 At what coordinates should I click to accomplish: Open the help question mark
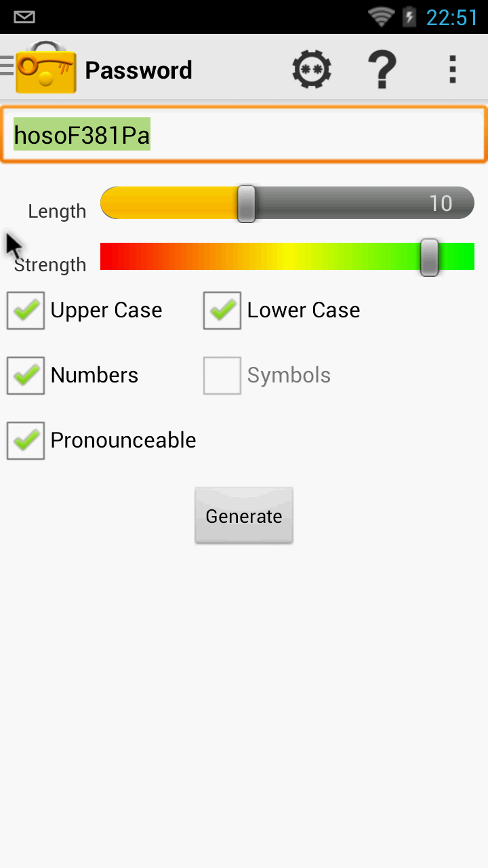383,68
